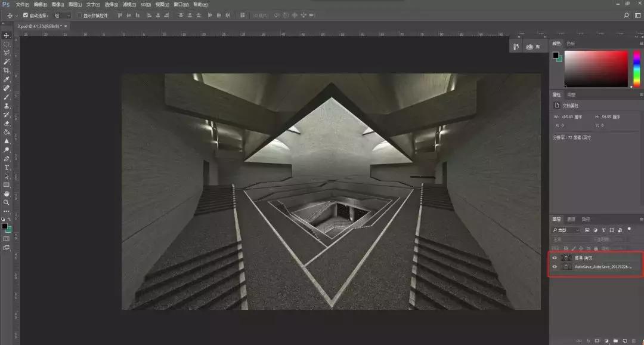Open the 组 auto-select dropdown
Screen dimensions: 644x345
coord(61,15)
